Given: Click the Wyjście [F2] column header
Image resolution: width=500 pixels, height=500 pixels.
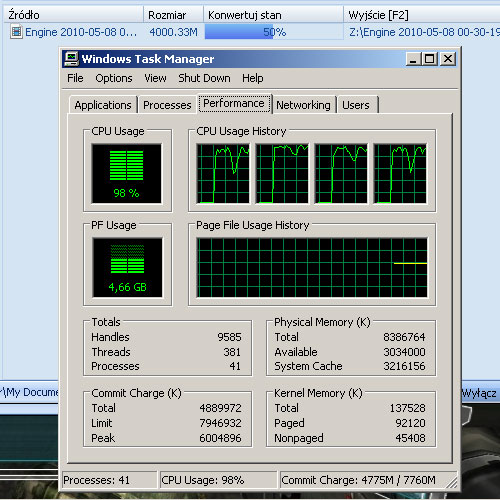Looking at the screenshot, I should (x=422, y=15).
